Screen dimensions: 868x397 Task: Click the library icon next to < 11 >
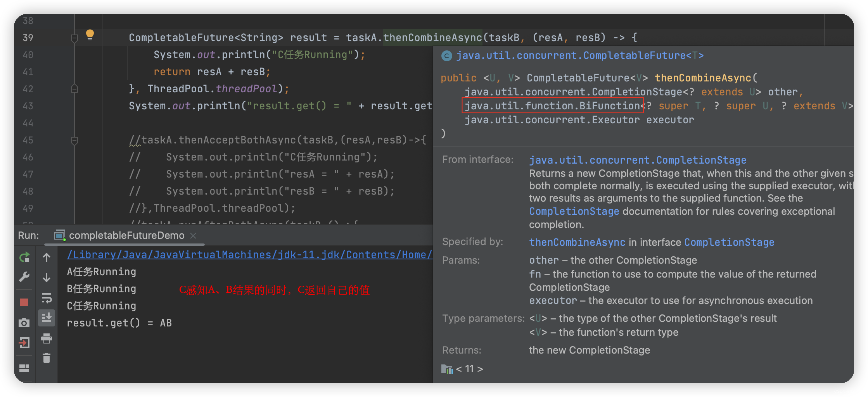[x=447, y=369]
